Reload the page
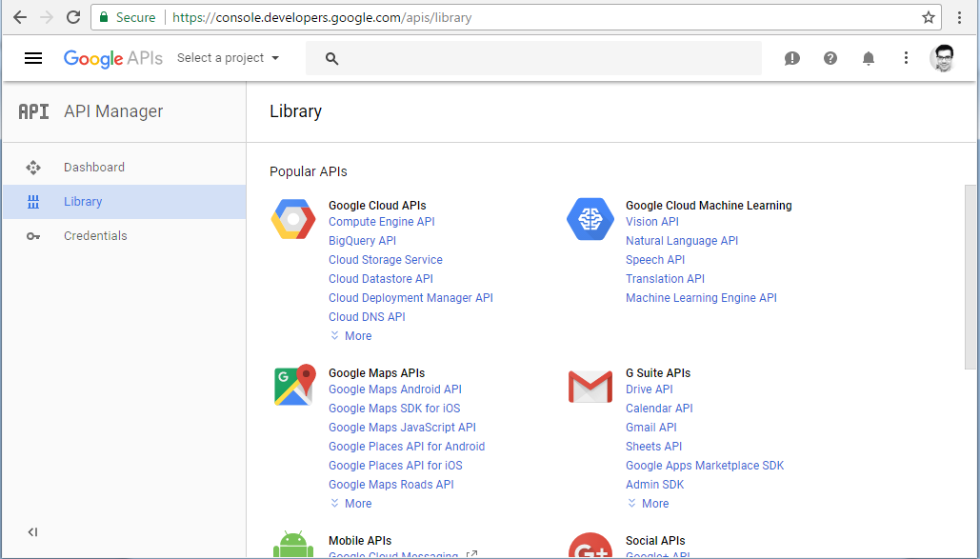The width and height of the screenshot is (980, 559). tap(73, 17)
